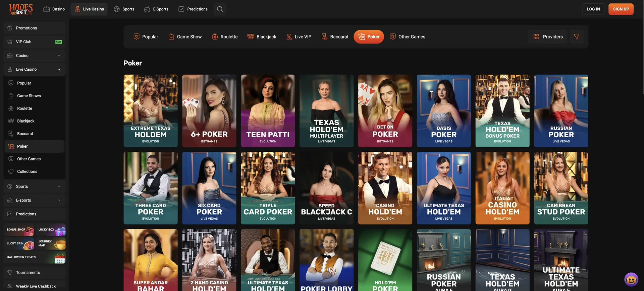Open E-Sports in the top navigation
Screen dimensions: 644x291
point(156,9)
